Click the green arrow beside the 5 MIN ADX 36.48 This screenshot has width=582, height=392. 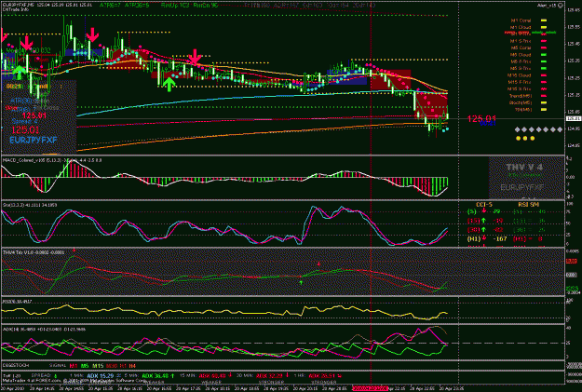(172, 376)
